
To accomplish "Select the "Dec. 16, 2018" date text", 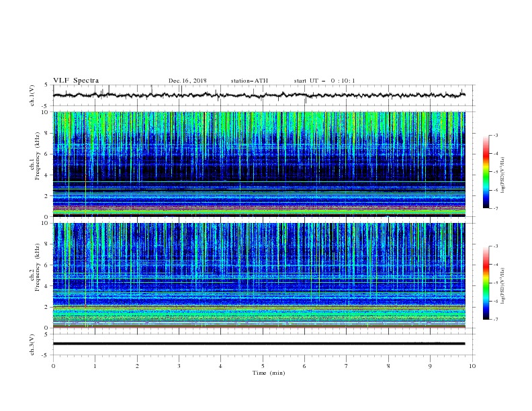I will 187,81.
